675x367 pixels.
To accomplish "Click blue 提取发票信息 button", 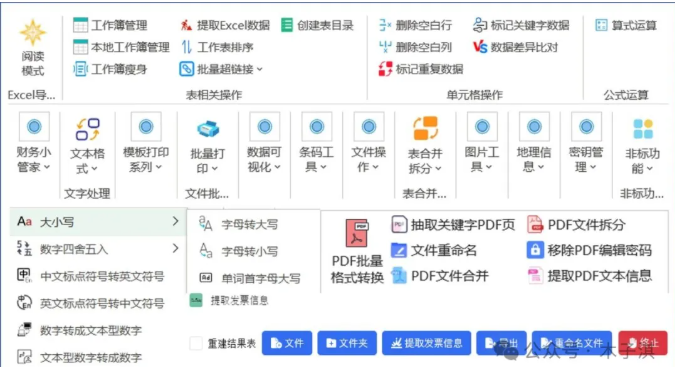I will click(426, 343).
